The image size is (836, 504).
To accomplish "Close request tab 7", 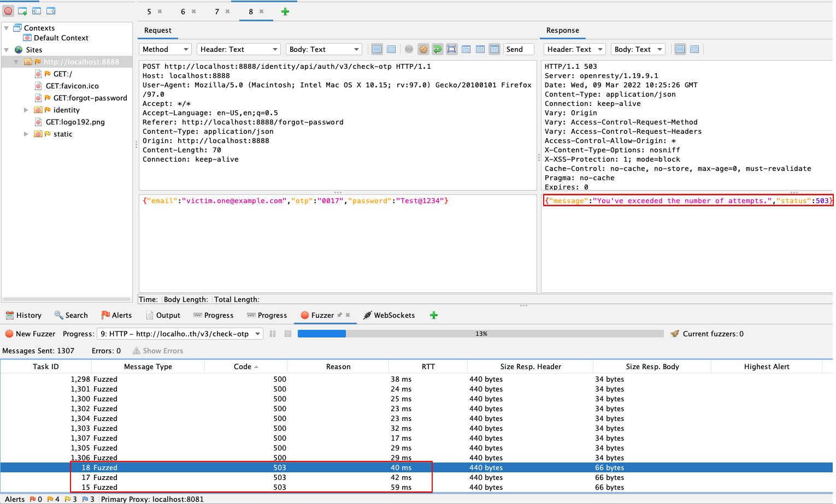I will tap(228, 11).
